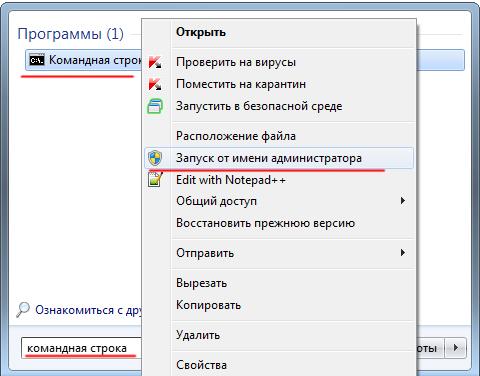Expand the Общий доступ submenu arrow
This screenshot has width=480, height=376.
click(403, 201)
